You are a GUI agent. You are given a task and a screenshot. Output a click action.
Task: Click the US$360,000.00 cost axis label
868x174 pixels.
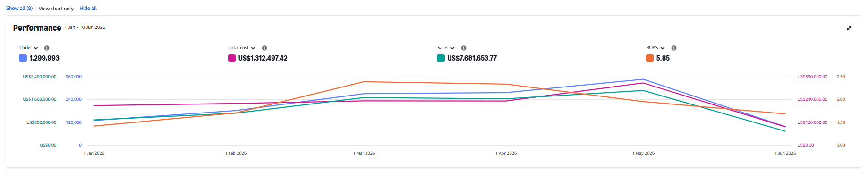812,77
